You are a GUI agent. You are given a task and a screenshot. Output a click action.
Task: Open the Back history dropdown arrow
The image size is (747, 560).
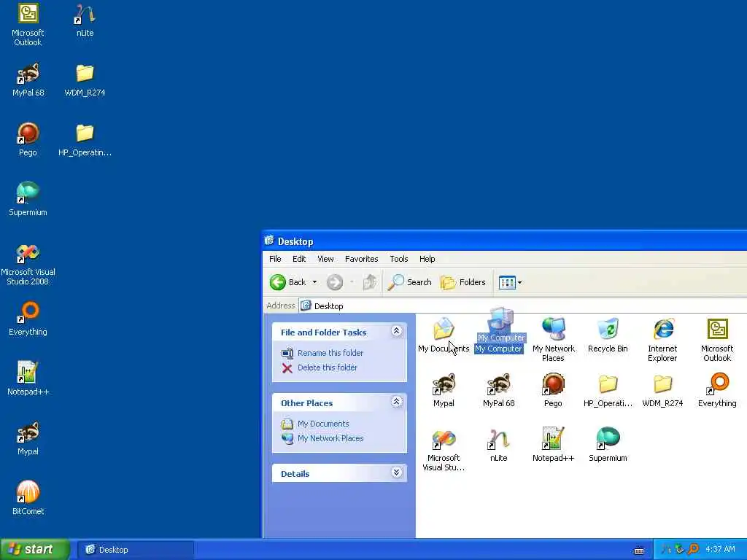point(314,282)
